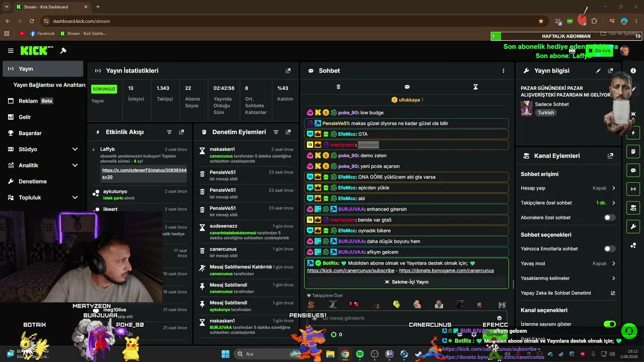644x362 pixels.
Task: Pop out the Denetim Eylemleri panel
Action: (288, 132)
